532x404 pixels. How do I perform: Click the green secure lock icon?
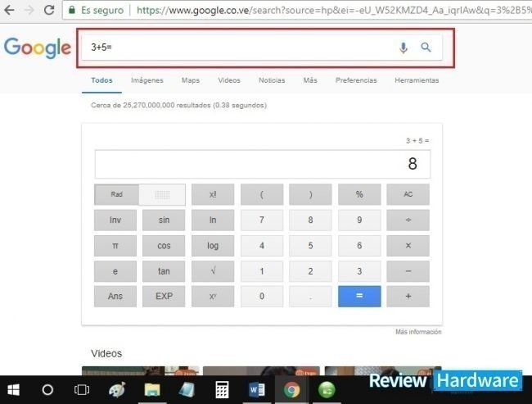(71, 10)
